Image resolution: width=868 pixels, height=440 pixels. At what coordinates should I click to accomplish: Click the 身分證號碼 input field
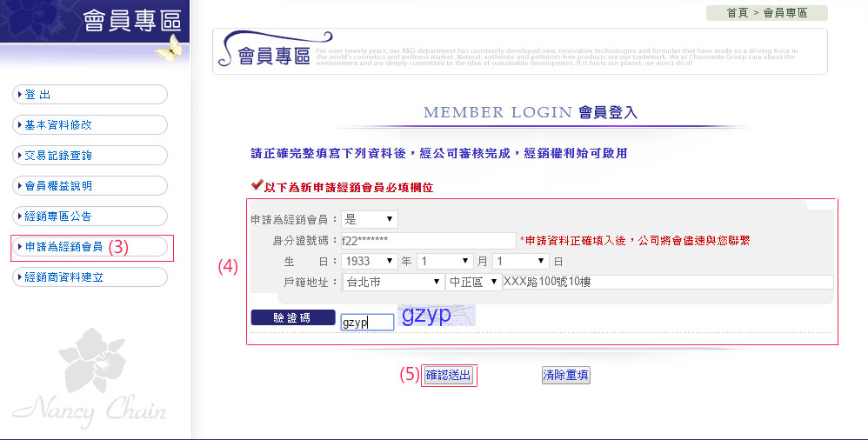pos(427,241)
